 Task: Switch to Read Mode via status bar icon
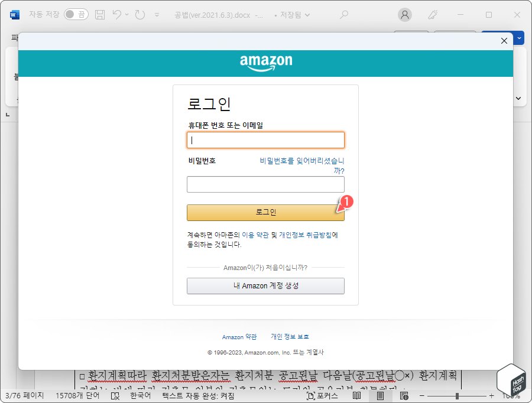point(356,394)
